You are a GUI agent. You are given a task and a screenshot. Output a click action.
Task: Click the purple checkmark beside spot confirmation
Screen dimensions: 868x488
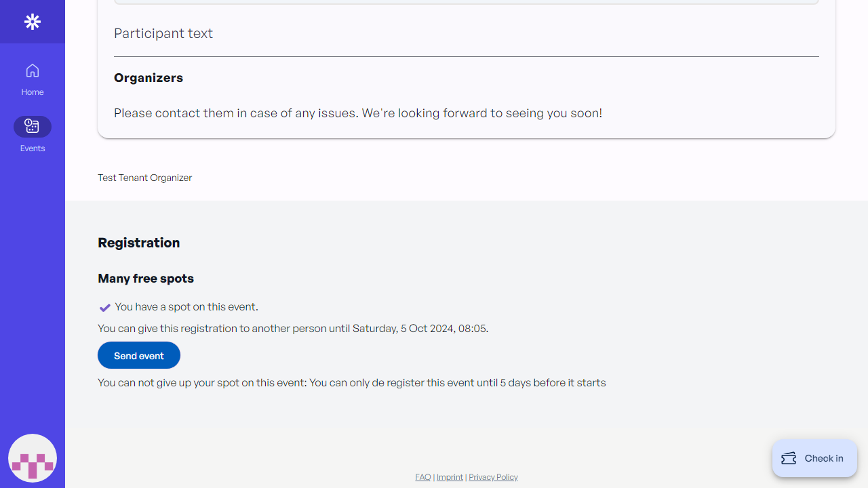105,308
